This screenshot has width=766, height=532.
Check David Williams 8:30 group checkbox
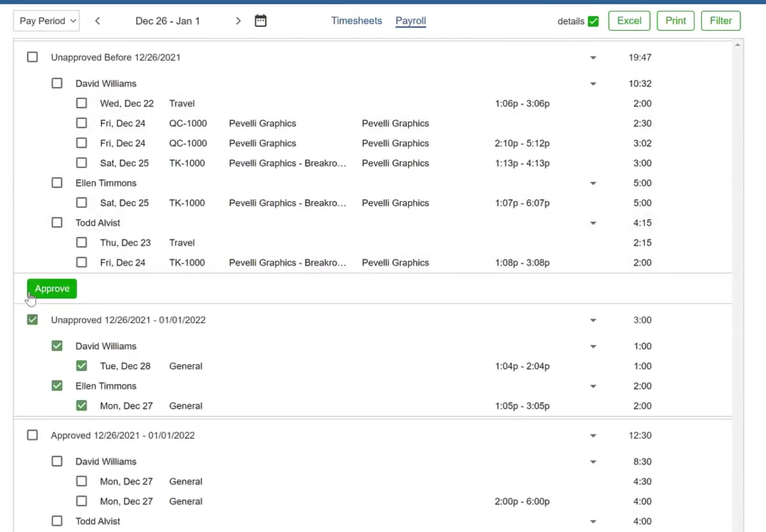click(x=57, y=461)
